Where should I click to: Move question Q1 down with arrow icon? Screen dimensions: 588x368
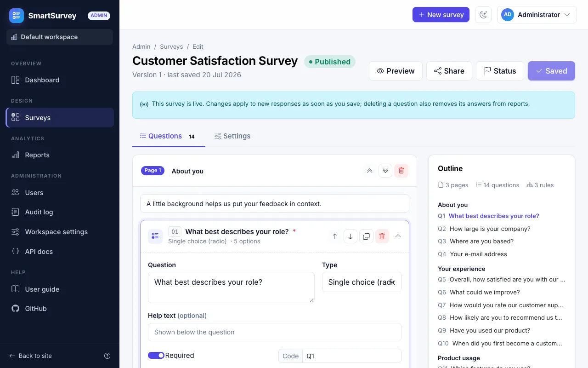pyautogui.click(x=351, y=236)
